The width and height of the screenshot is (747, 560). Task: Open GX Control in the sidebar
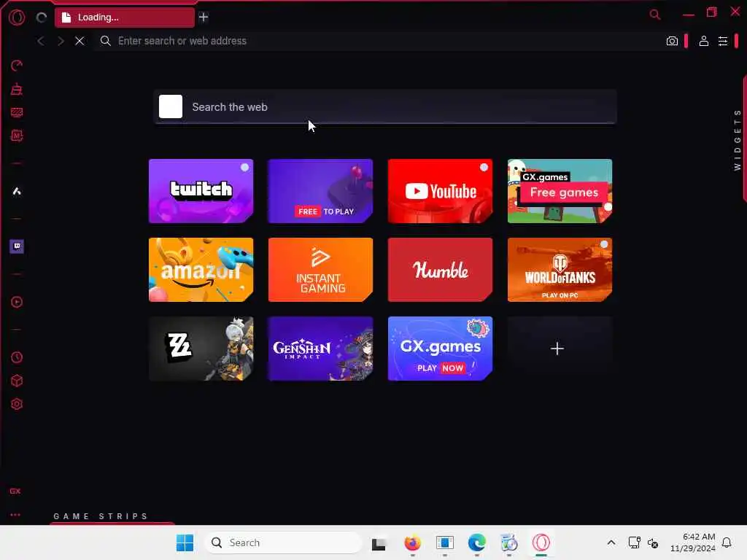pyautogui.click(x=17, y=65)
